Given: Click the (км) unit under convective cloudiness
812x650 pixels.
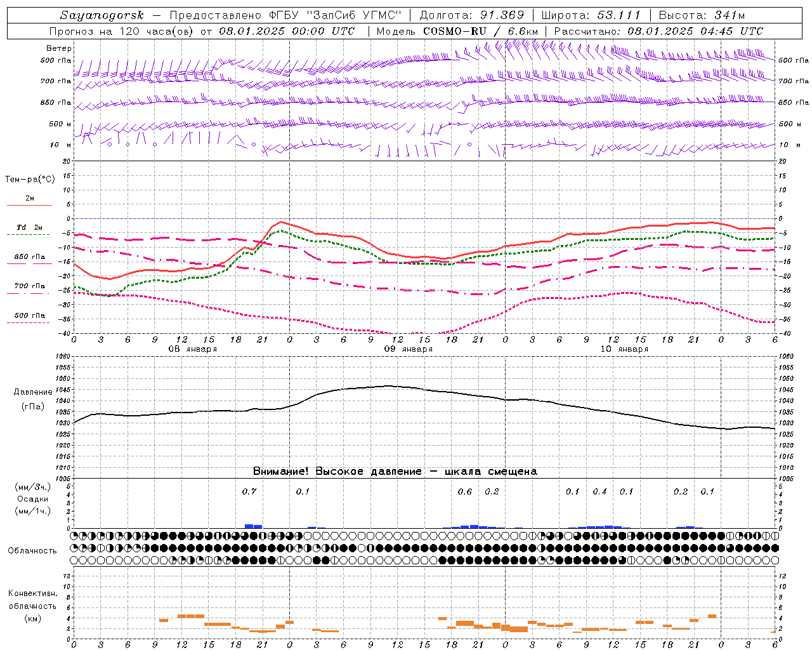Looking at the screenshot, I should [32, 618].
